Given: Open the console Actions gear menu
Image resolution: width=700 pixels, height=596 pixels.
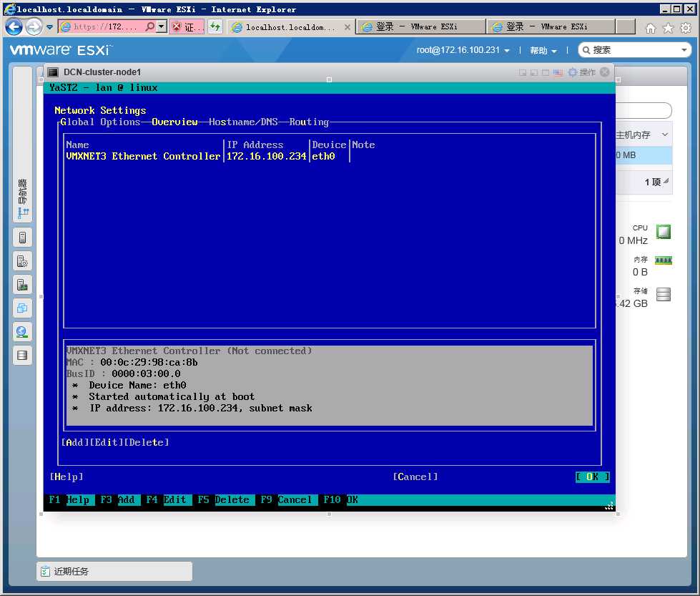Looking at the screenshot, I should (582, 72).
